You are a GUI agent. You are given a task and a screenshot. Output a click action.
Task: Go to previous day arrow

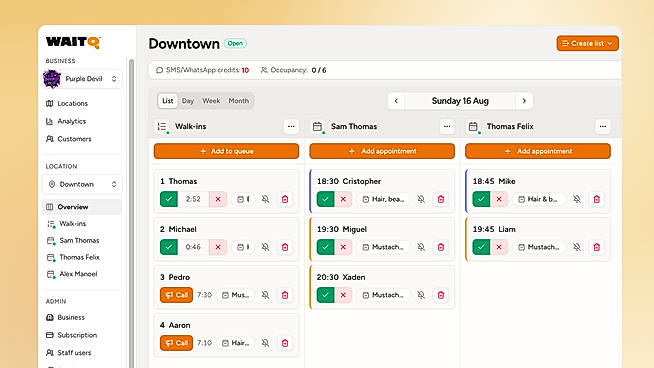pos(396,101)
